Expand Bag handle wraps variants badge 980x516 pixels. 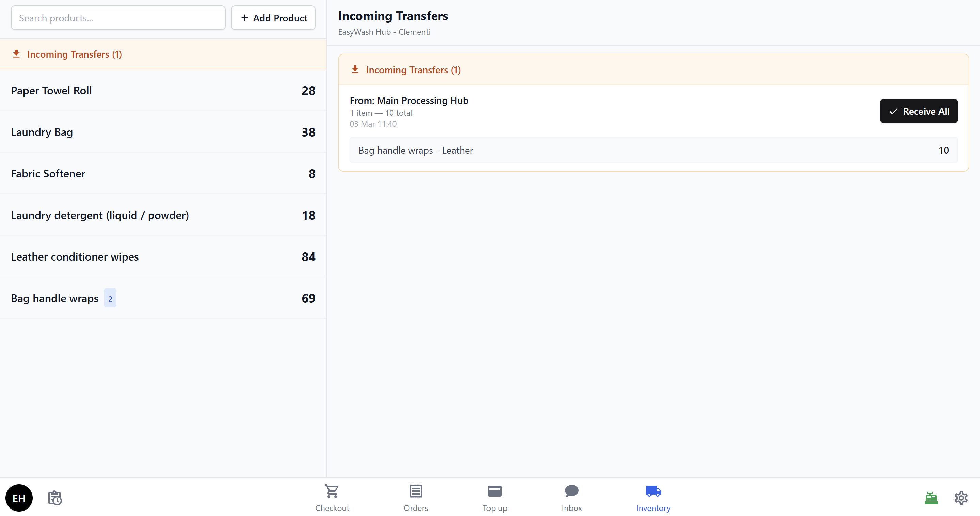coord(110,298)
